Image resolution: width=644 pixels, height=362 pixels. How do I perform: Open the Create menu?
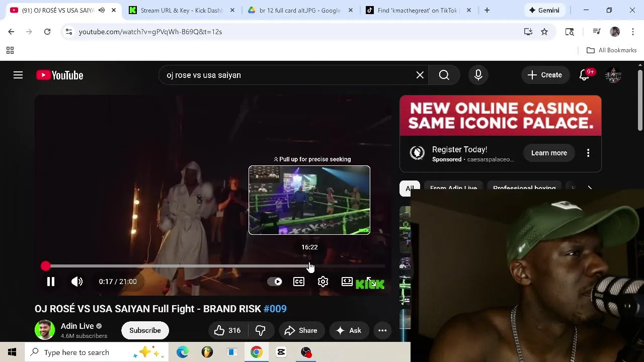pyautogui.click(x=545, y=75)
